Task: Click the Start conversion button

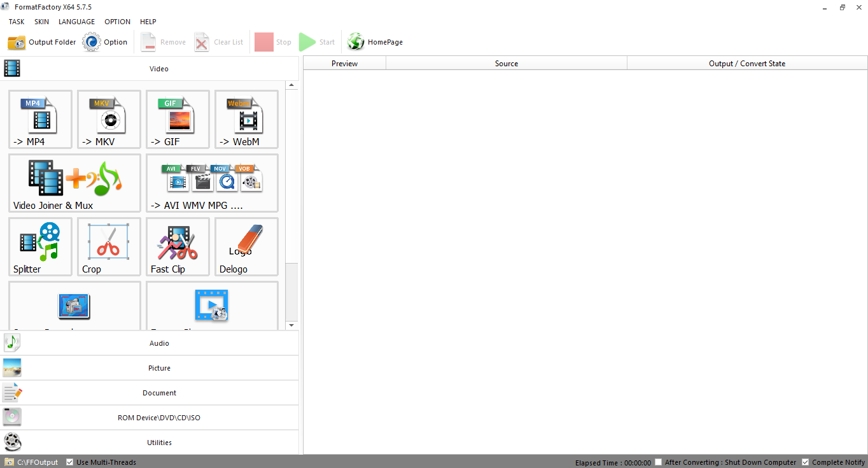Action: (317, 42)
